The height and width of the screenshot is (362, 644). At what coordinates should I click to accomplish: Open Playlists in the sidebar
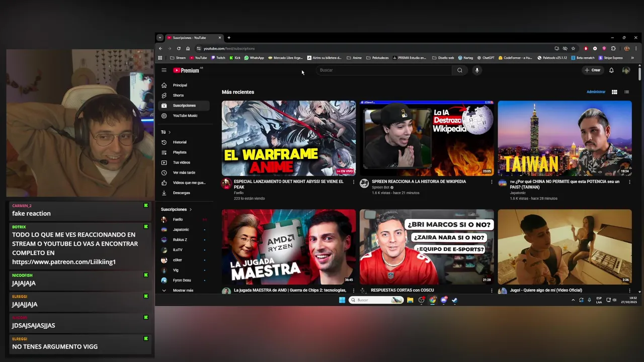tap(184, 152)
